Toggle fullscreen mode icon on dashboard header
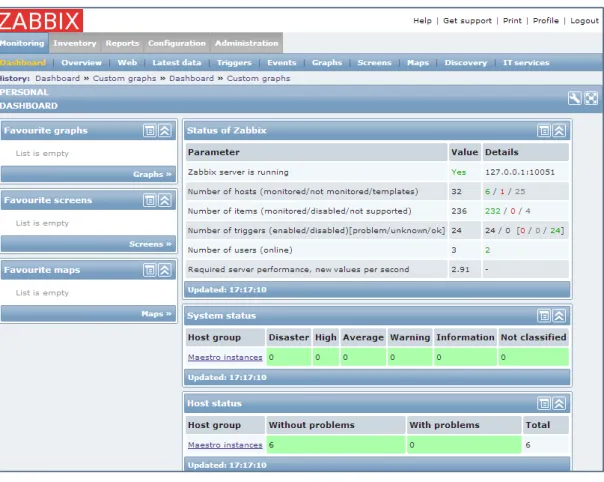This screenshot has height=482, width=604. coord(591,98)
